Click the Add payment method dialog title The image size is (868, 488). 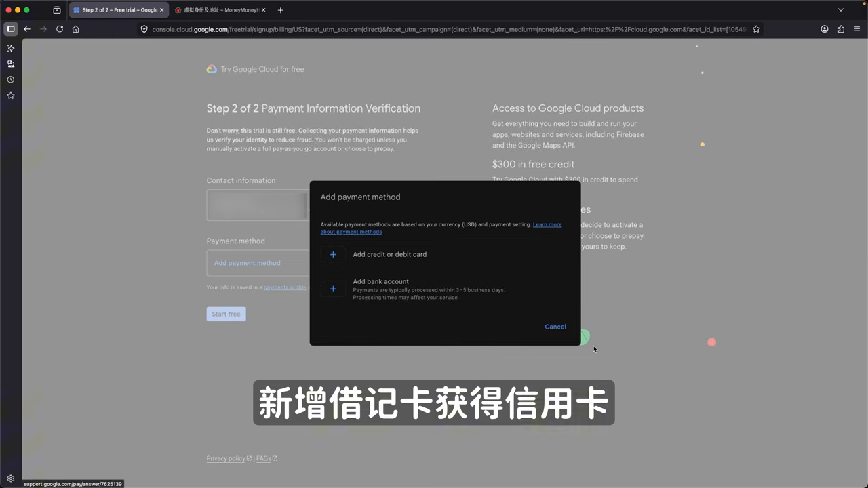pos(360,197)
